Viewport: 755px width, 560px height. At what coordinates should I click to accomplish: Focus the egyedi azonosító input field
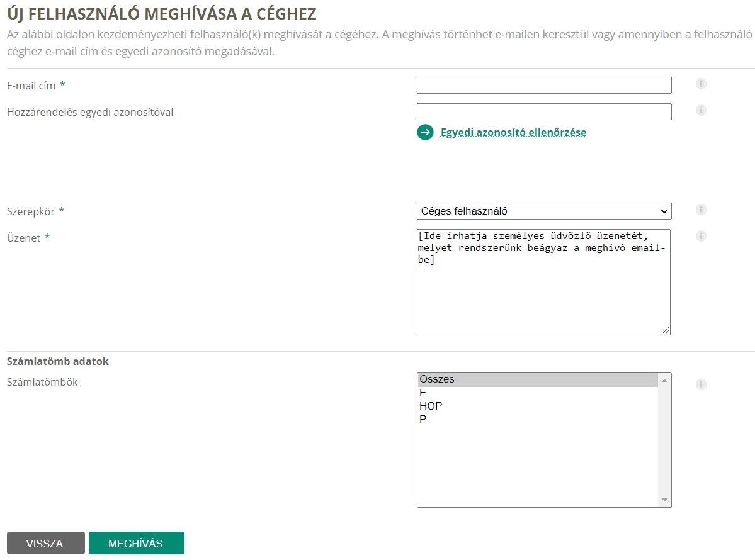pos(544,111)
